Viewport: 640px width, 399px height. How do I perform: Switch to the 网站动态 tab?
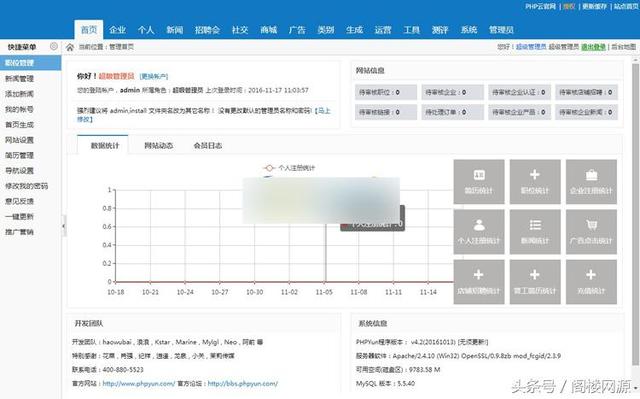pos(159,145)
